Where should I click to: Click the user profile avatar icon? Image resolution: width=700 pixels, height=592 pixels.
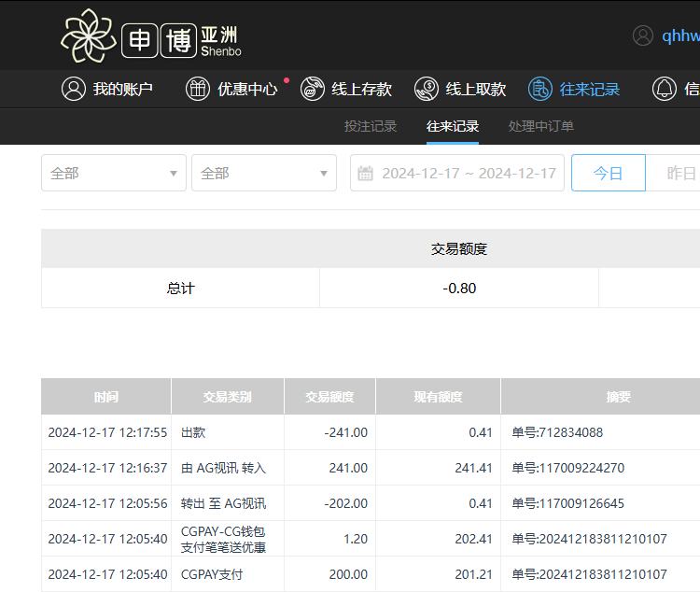pos(643,35)
